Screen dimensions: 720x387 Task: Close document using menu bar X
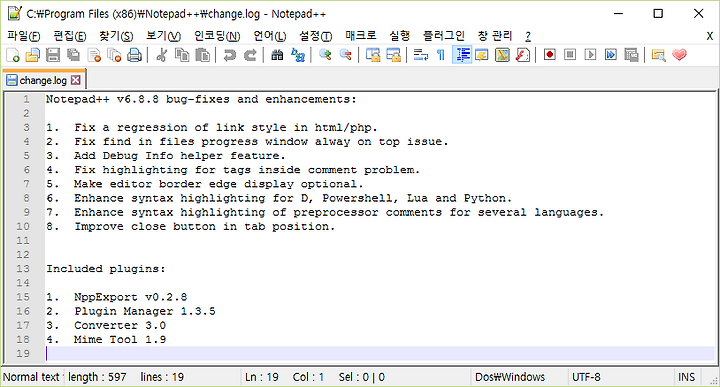click(709, 36)
